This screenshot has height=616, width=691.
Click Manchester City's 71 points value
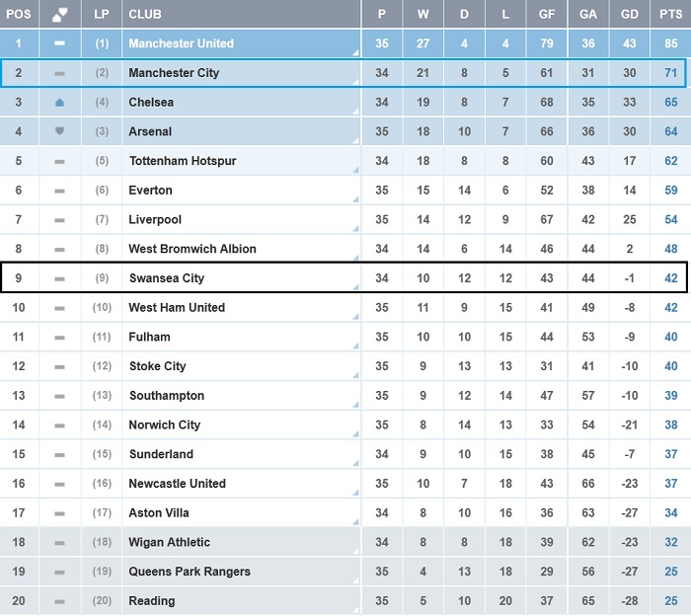[670, 73]
